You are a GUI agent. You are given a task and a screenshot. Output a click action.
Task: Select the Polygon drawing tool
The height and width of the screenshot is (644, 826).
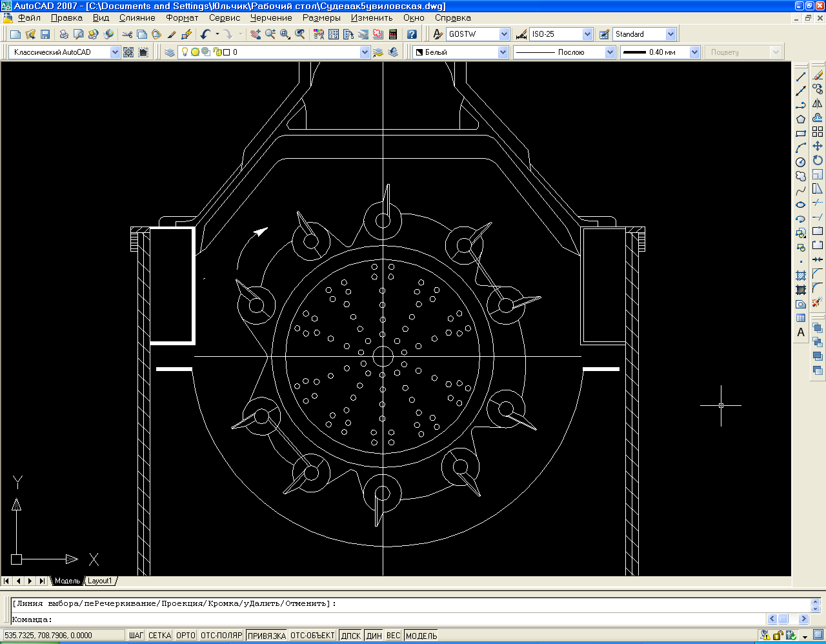(801, 119)
